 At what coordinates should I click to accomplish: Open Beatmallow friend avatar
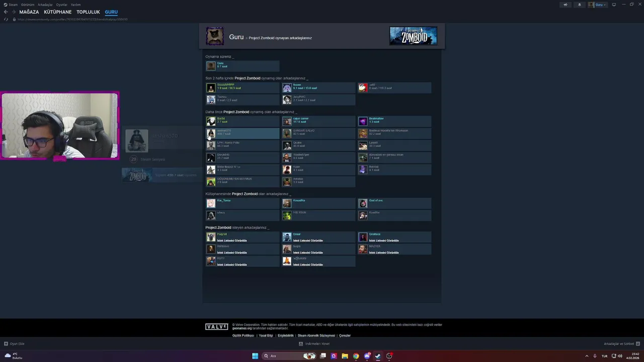coord(363,121)
